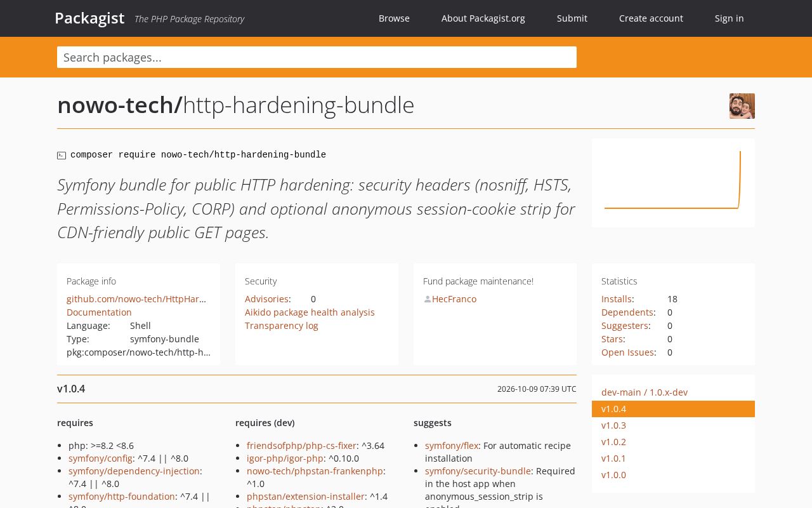Open igor-php/igor-php package link
This screenshot has height=508, width=812.
(285, 458)
